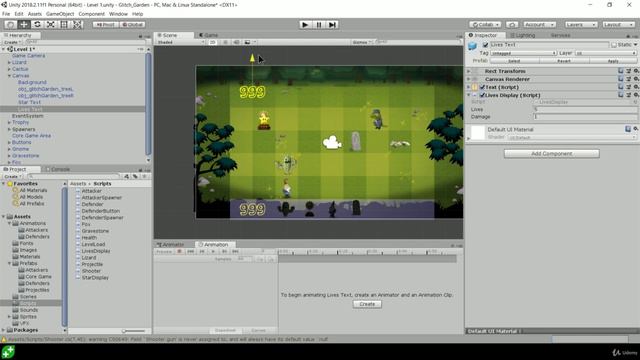
Task: Go to the first keyframe in Animation window
Action: pyautogui.click(x=191, y=251)
